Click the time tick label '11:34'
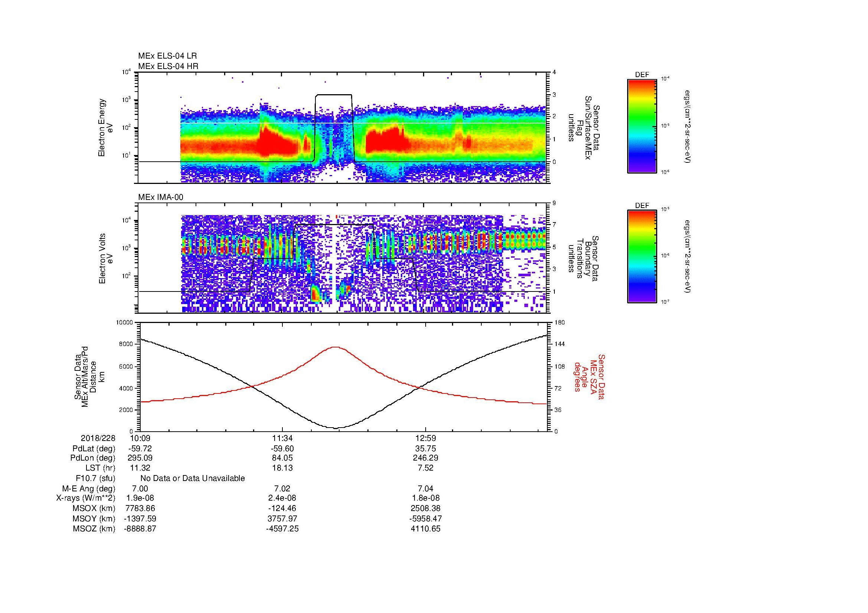This screenshot has width=868, height=613. (282, 438)
